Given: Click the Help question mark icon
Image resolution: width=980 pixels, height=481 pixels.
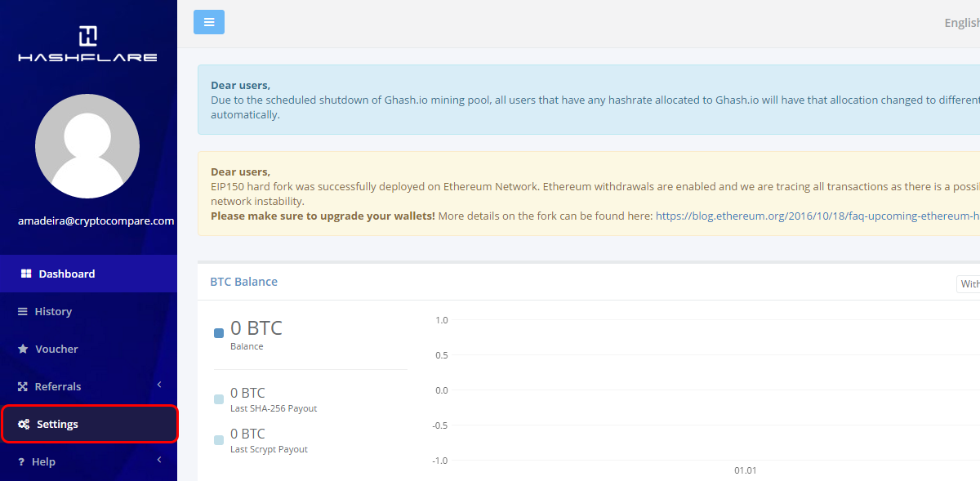Looking at the screenshot, I should [21, 461].
